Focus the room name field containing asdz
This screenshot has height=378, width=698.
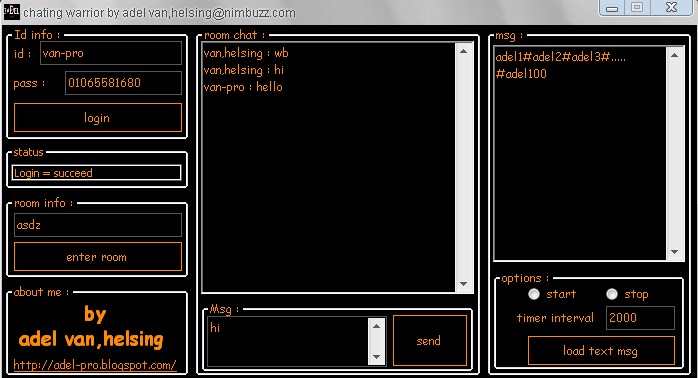coord(98,225)
